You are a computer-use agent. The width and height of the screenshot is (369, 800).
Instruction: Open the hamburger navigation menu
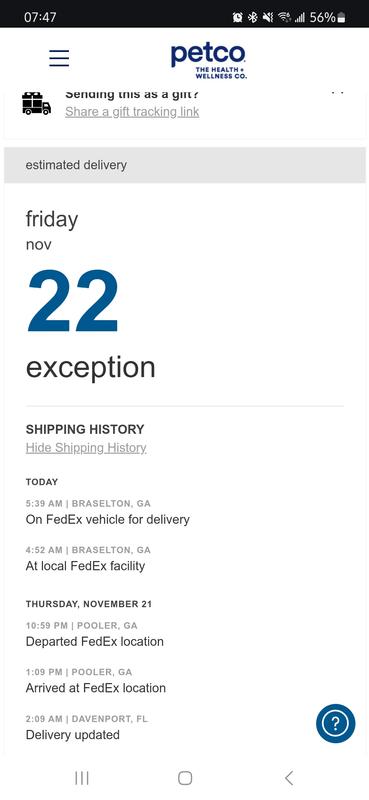click(x=59, y=58)
